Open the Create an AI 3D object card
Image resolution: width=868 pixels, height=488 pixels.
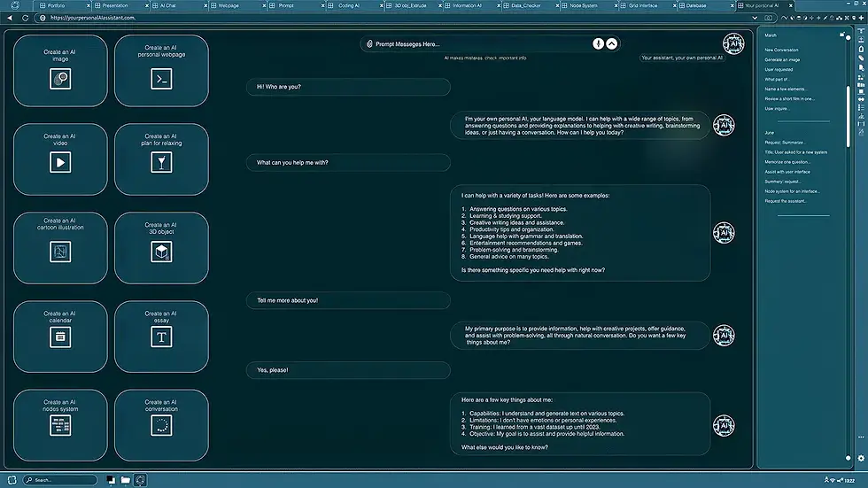161,248
